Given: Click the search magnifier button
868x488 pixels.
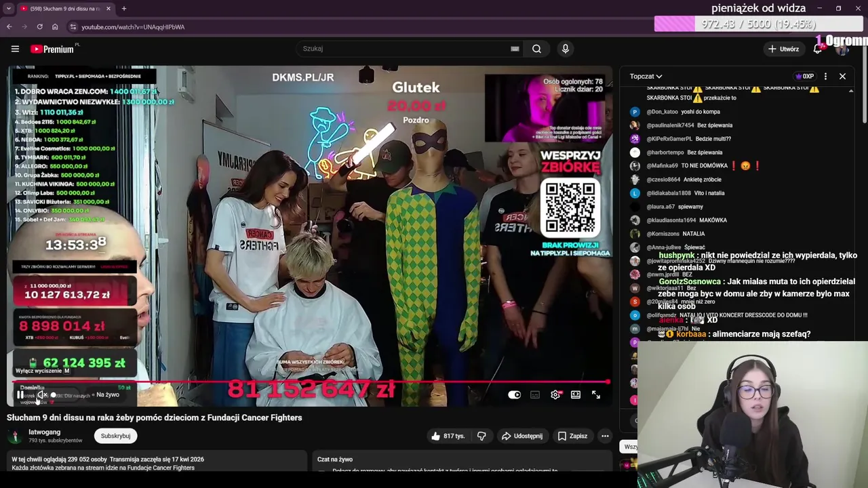Looking at the screenshot, I should (536, 49).
